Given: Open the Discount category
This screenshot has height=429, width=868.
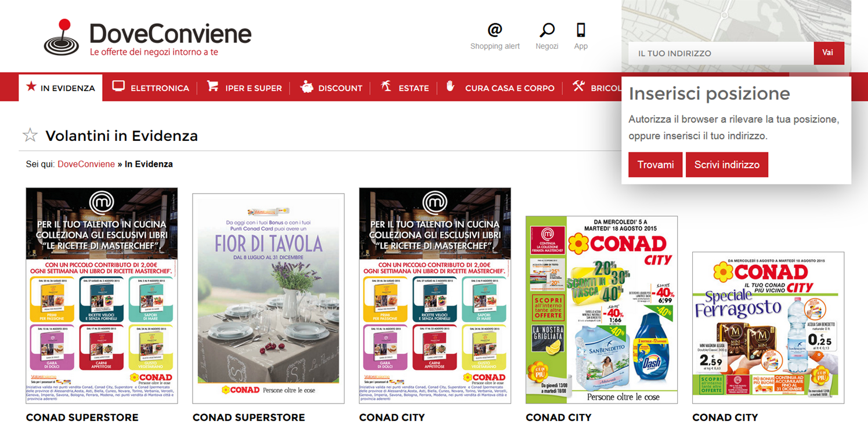Looking at the screenshot, I should click(x=331, y=88).
